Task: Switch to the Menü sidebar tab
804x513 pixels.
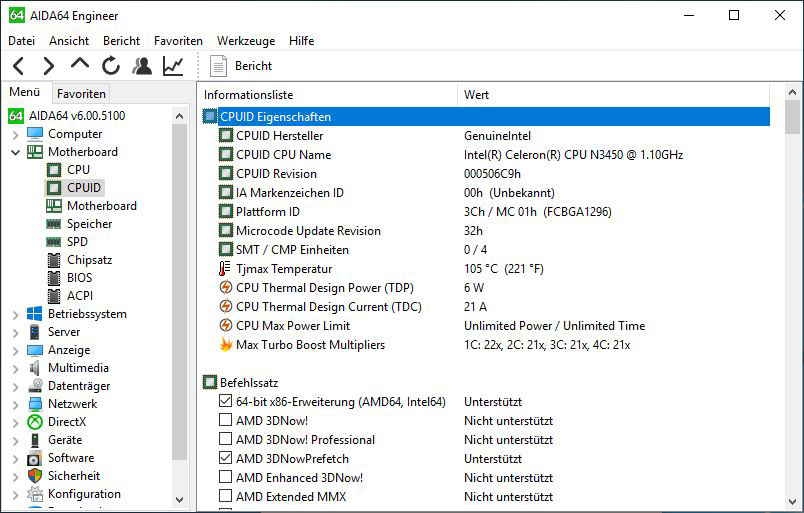Action: [25, 92]
